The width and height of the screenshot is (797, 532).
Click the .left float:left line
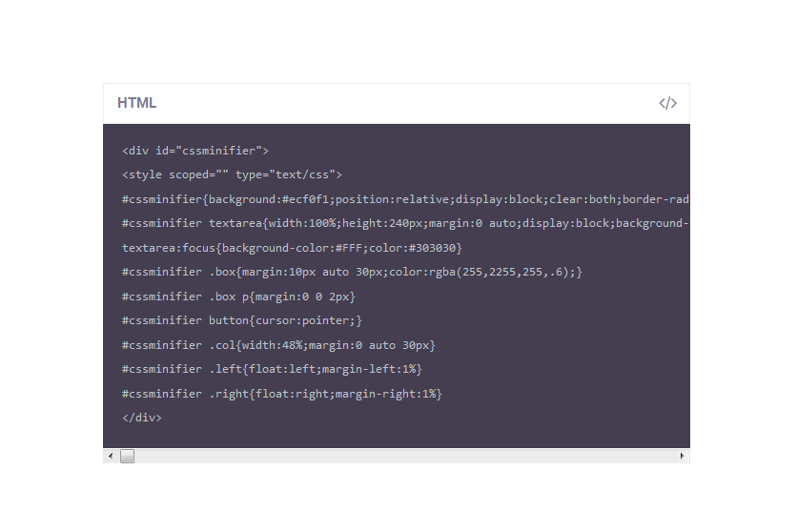tap(272, 369)
